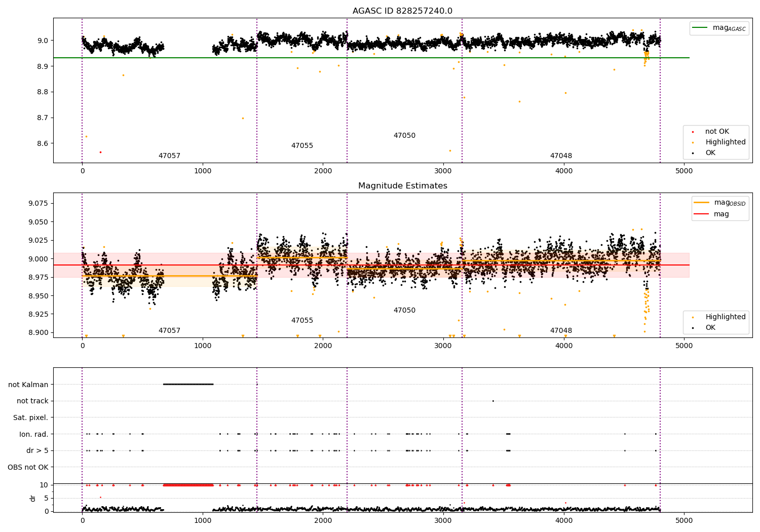760x532 pixels.
Task: Click the 47048 label in Magnitude Estimates plot
Action: (x=561, y=331)
